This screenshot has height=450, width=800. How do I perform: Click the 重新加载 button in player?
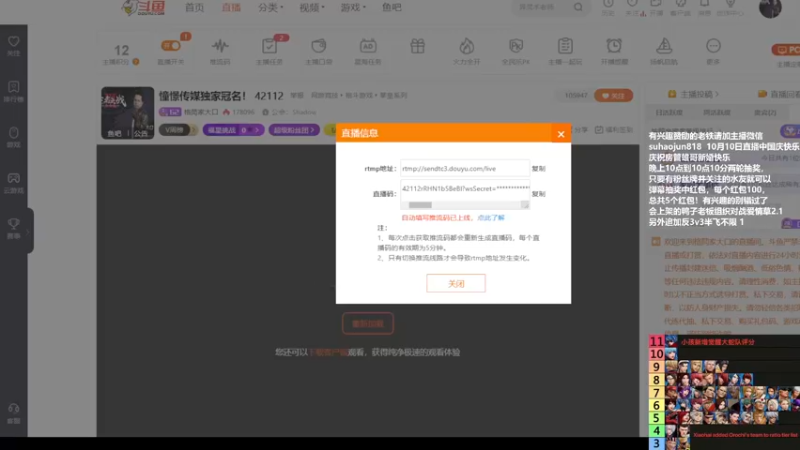click(367, 323)
